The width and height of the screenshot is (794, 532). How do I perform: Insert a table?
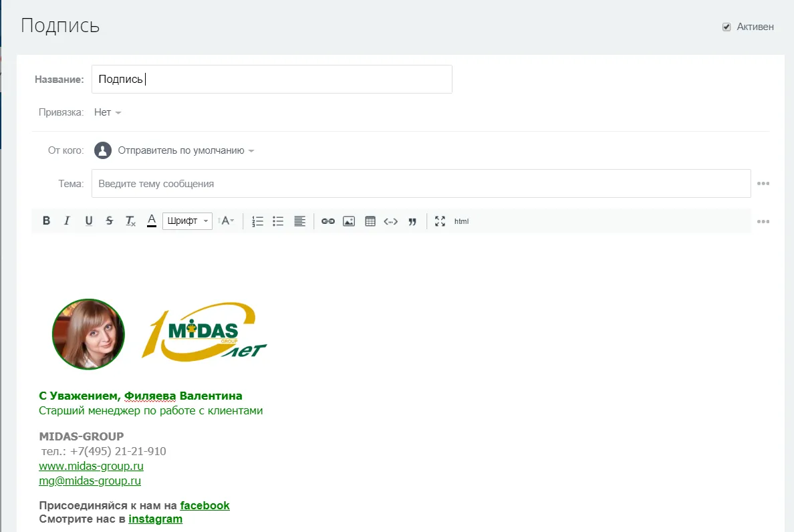(x=370, y=221)
